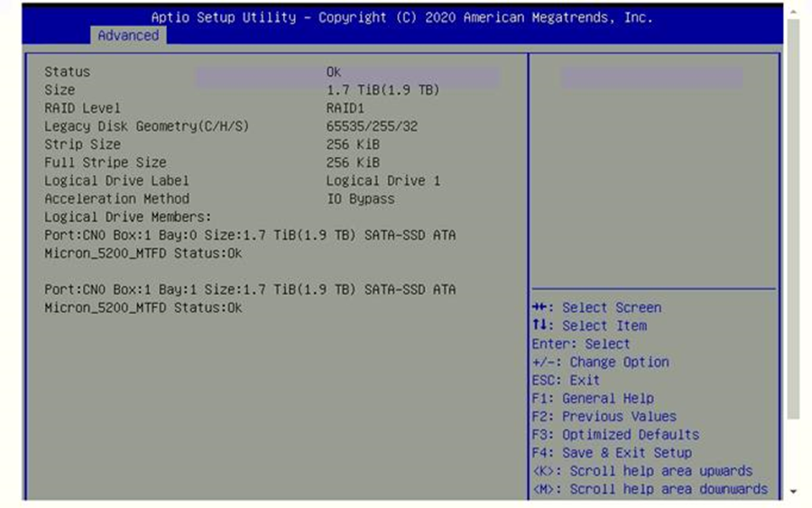Screen dimensions: 812x508
Task: Click the +/-: Change Option help line
Action: click(601, 362)
